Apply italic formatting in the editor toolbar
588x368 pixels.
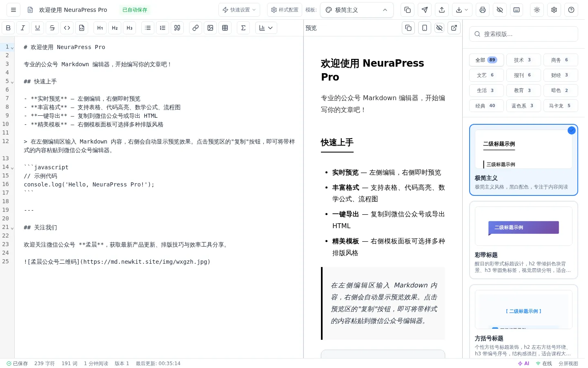click(23, 28)
